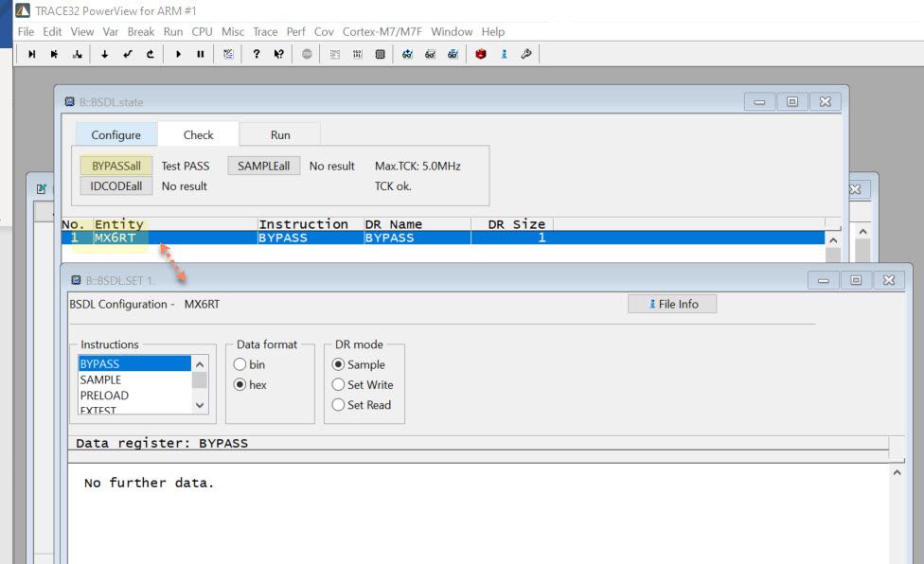Click the wrench tool toolbar icon

click(526, 54)
